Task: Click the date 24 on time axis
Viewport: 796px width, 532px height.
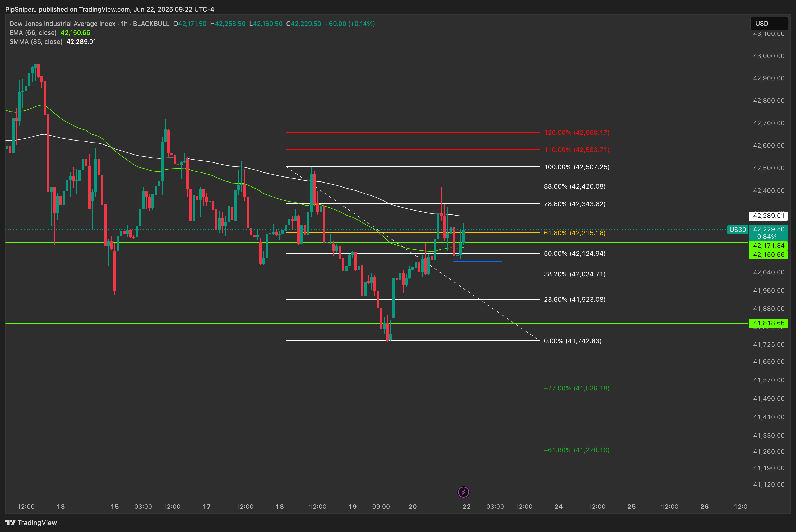Action: pos(559,507)
